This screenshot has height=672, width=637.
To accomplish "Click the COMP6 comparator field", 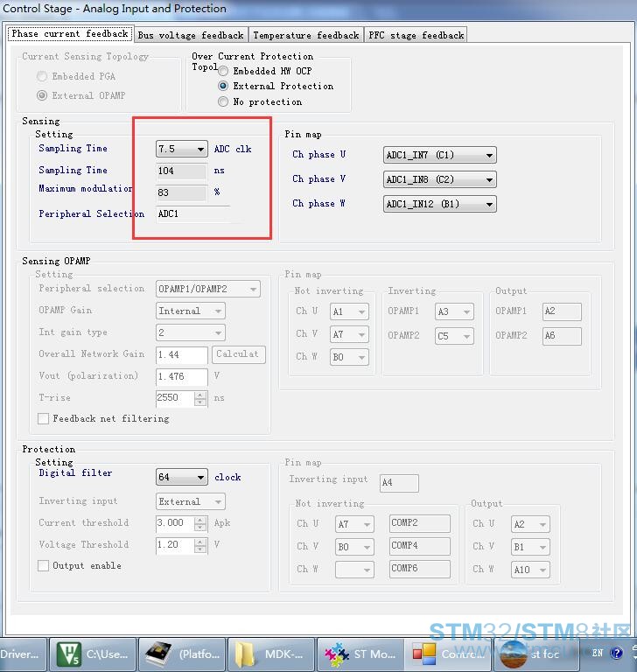I will pyautogui.click(x=420, y=569).
